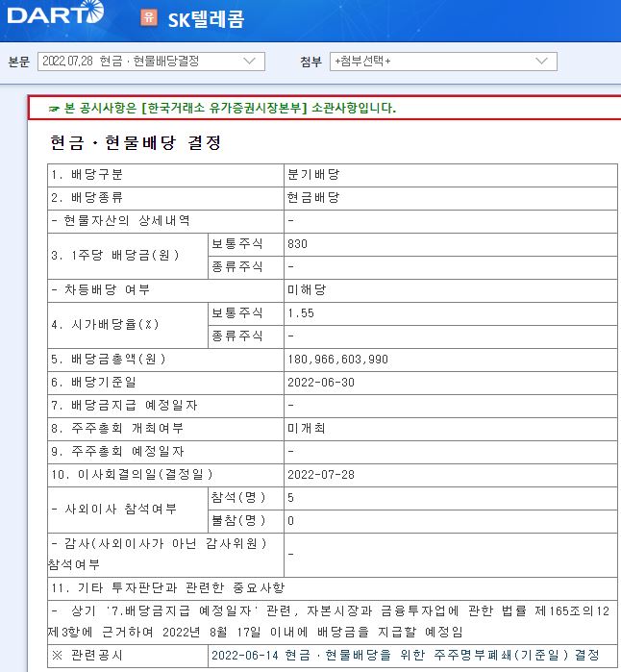Click the orange 유 market badge icon
Image resolution: width=621 pixels, height=672 pixels.
149,17
